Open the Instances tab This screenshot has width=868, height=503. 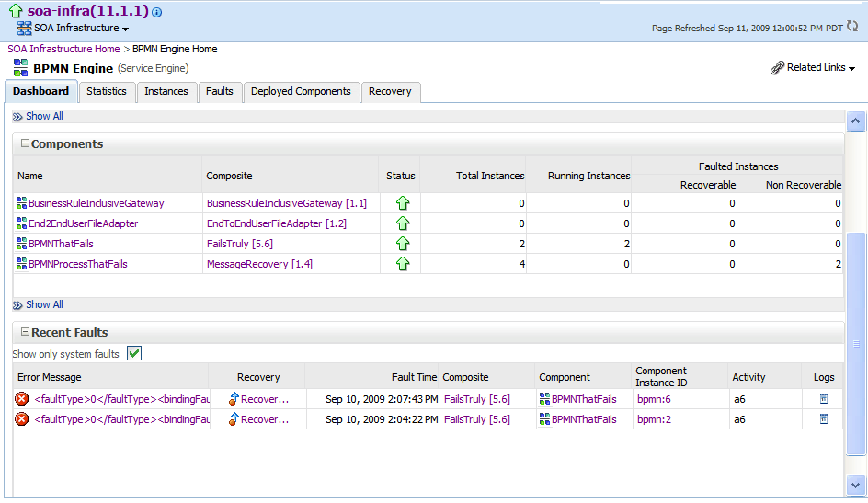click(x=166, y=92)
